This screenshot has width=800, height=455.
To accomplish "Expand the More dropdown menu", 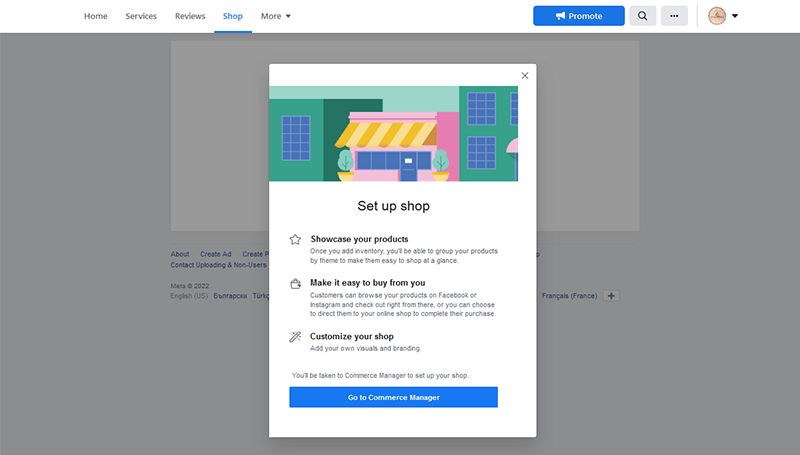I will click(x=276, y=16).
